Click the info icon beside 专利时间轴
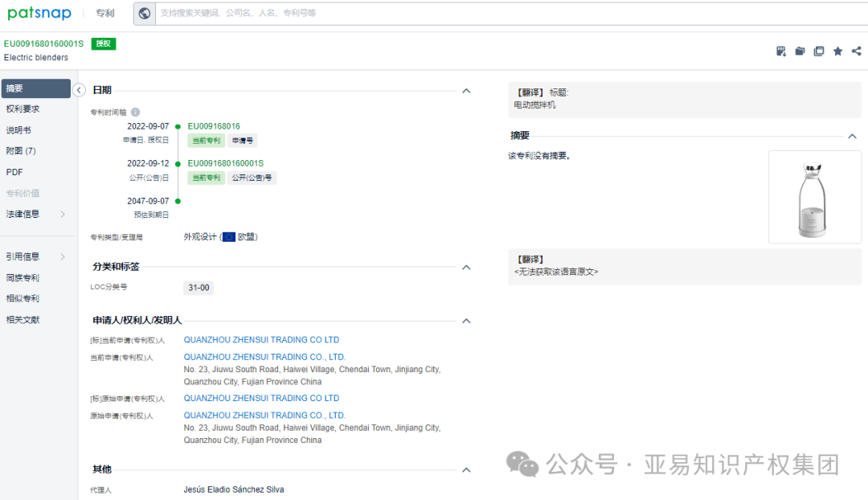The image size is (868, 500). click(136, 112)
